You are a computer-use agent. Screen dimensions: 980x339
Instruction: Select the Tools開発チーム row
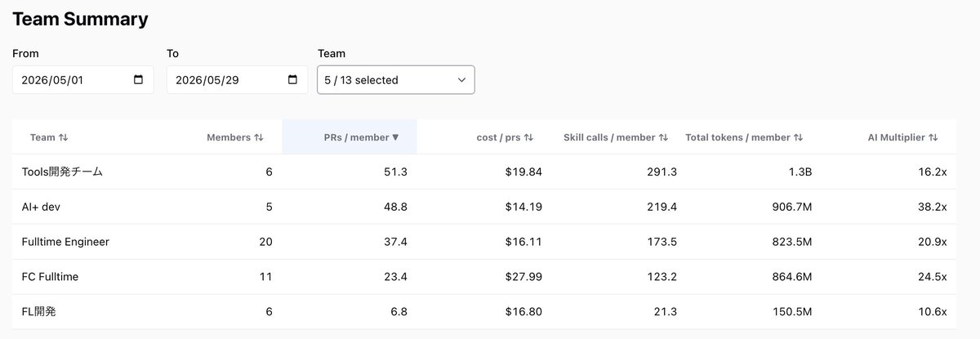point(484,172)
